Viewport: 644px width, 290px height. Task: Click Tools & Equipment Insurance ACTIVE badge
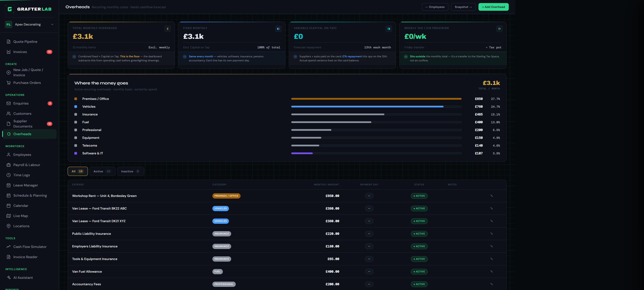click(419, 259)
